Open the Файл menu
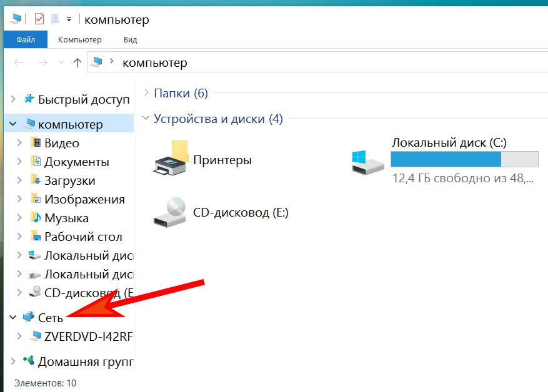Viewport: 548px width, 392px height. click(x=25, y=39)
